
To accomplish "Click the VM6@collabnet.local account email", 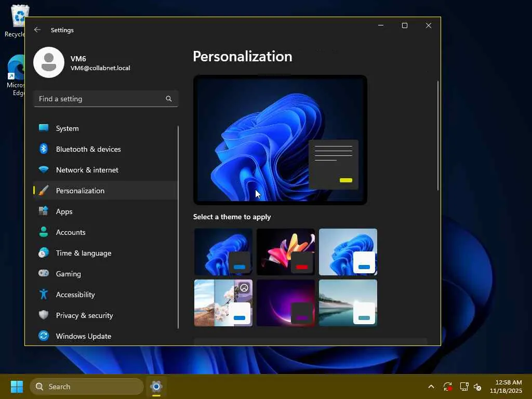I will pyautogui.click(x=100, y=68).
